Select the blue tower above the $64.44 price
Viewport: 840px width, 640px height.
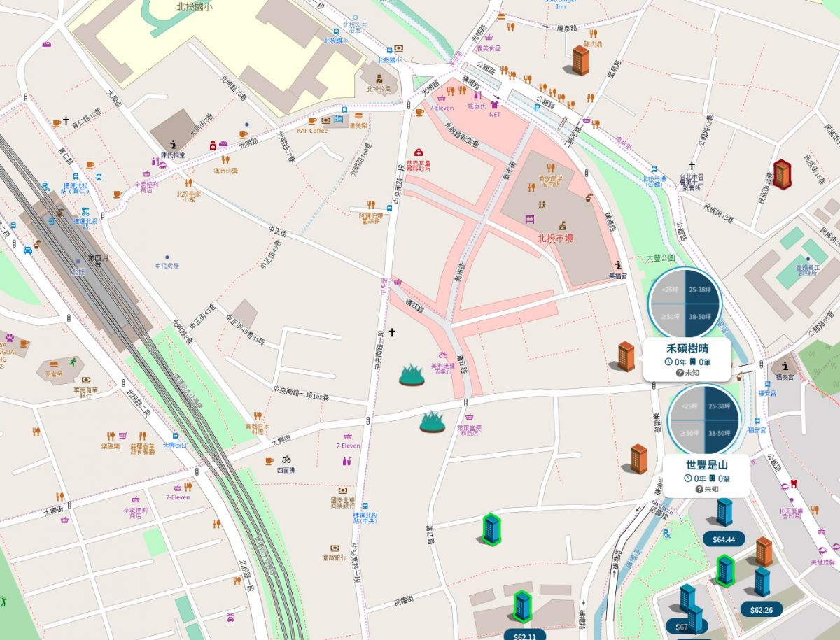pyautogui.click(x=724, y=512)
